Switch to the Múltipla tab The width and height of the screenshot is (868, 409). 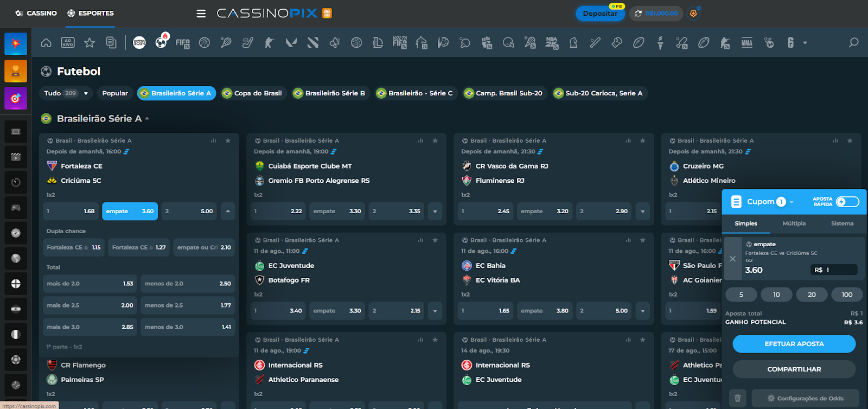pyautogui.click(x=794, y=223)
